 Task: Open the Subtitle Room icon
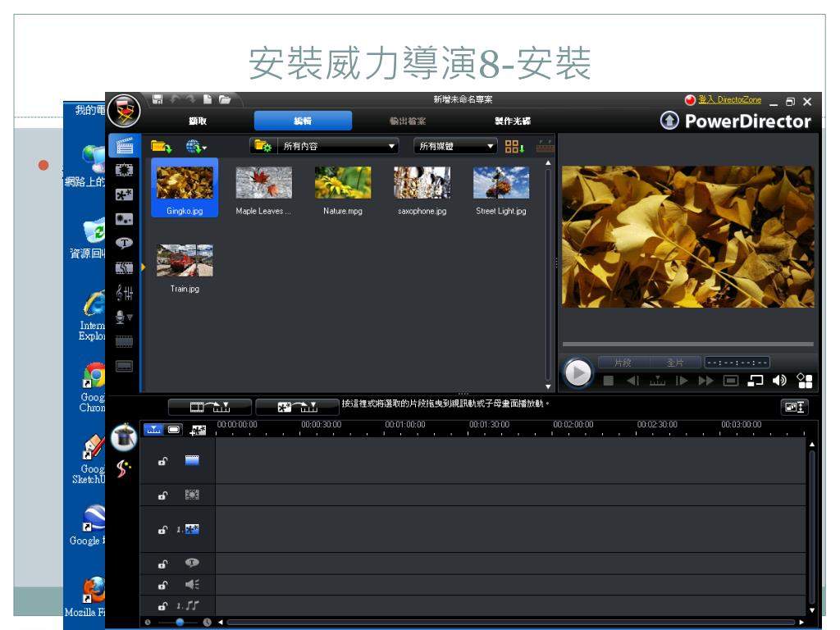[125, 367]
